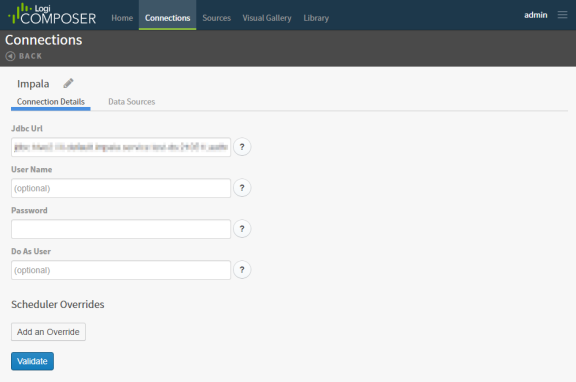
Task: Open help for User Name field
Action: [x=242, y=188]
